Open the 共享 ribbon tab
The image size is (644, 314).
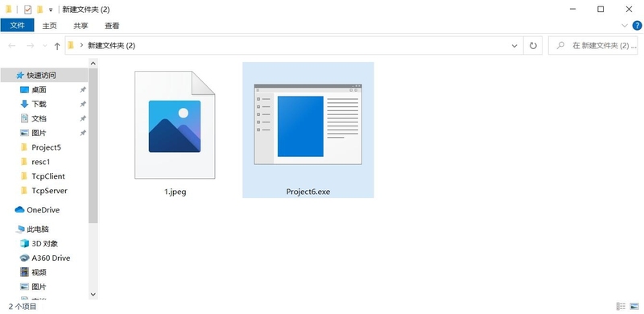point(80,26)
